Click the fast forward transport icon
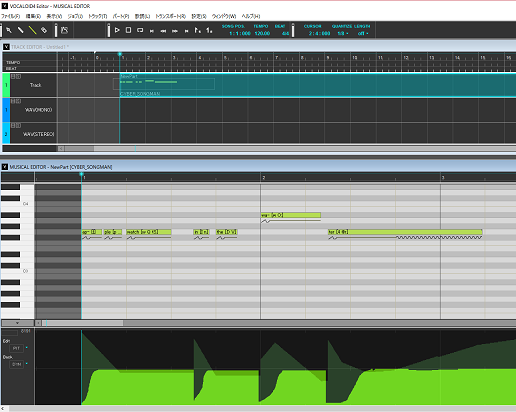This screenshot has height=412, width=516. pyautogui.click(x=175, y=31)
